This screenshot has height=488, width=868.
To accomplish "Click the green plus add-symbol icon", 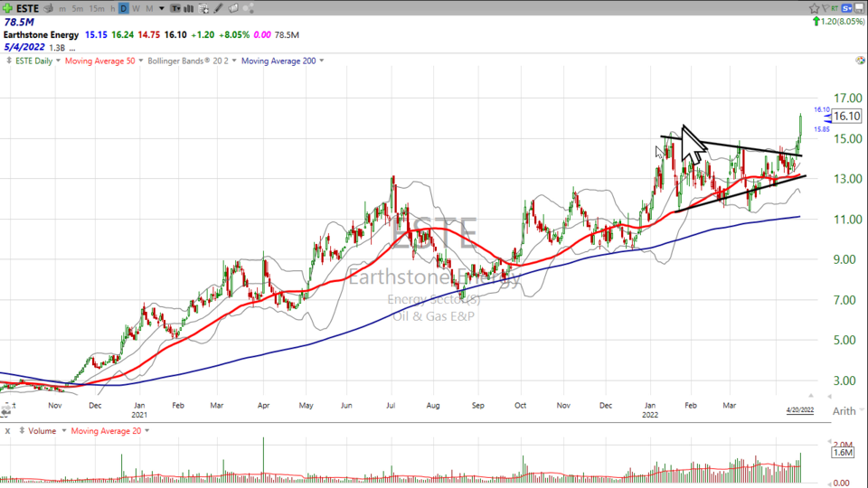I will point(7,8).
